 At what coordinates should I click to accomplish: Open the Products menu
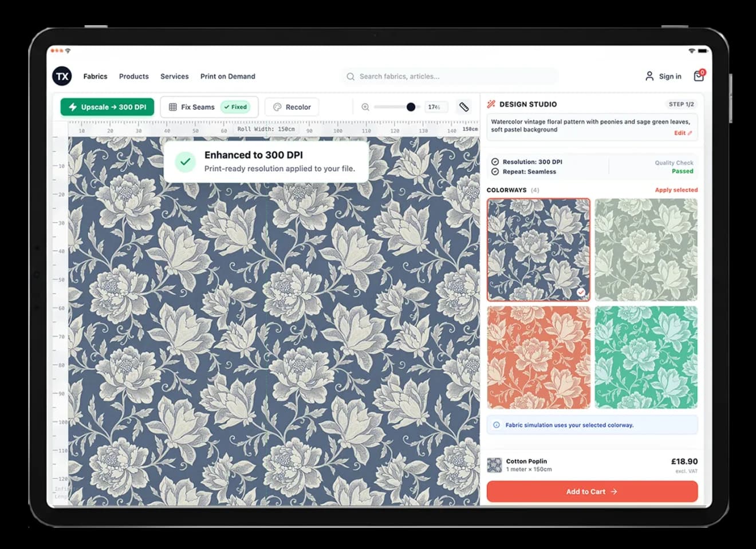click(133, 76)
